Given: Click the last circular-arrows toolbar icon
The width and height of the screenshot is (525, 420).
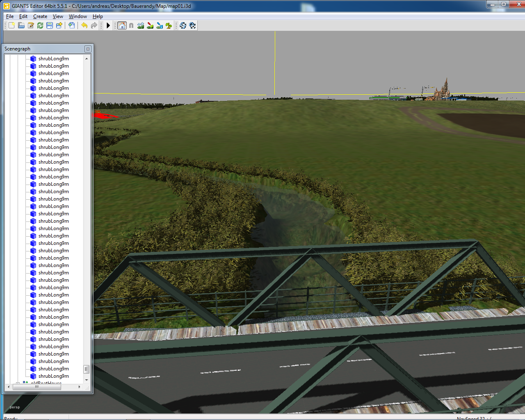Looking at the screenshot, I should [192, 25].
